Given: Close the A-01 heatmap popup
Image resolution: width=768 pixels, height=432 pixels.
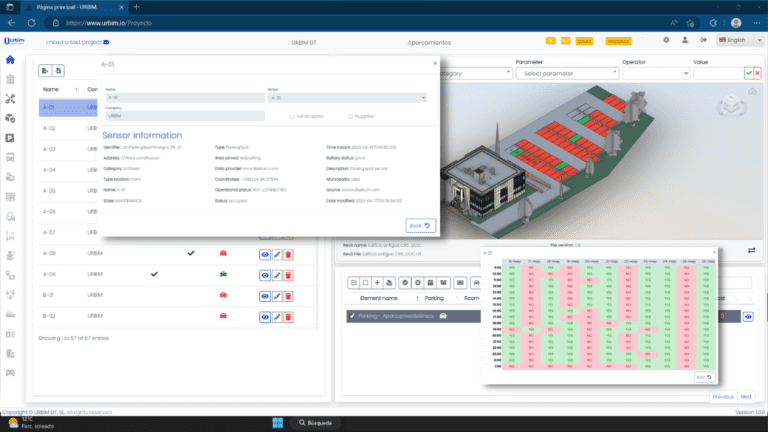Looking at the screenshot, I should [x=714, y=252].
